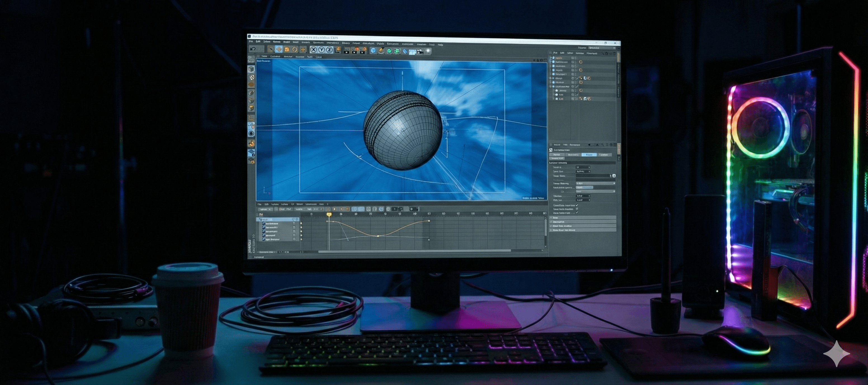Click the yellow playhead marker on timeline
Viewport: 868px width, 385px height.
329,214
